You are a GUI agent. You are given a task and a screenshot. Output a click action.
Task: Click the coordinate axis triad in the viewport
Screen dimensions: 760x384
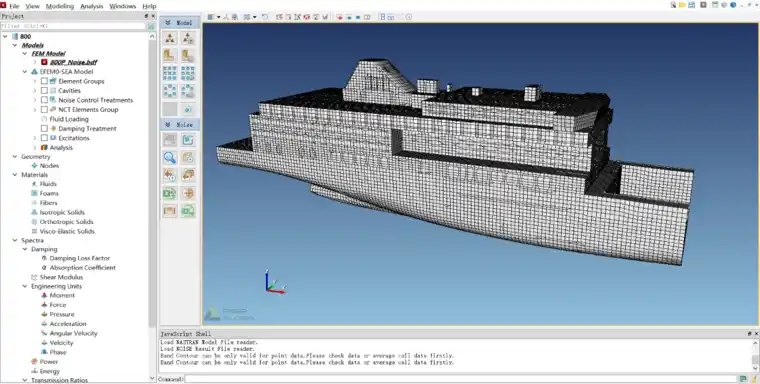pyautogui.click(x=274, y=283)
